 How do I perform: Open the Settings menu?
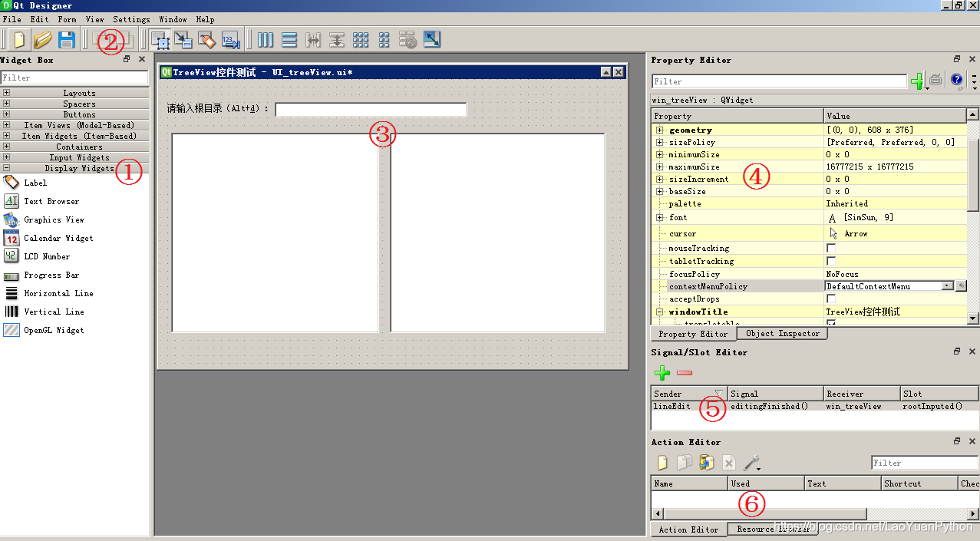point(131,19)
